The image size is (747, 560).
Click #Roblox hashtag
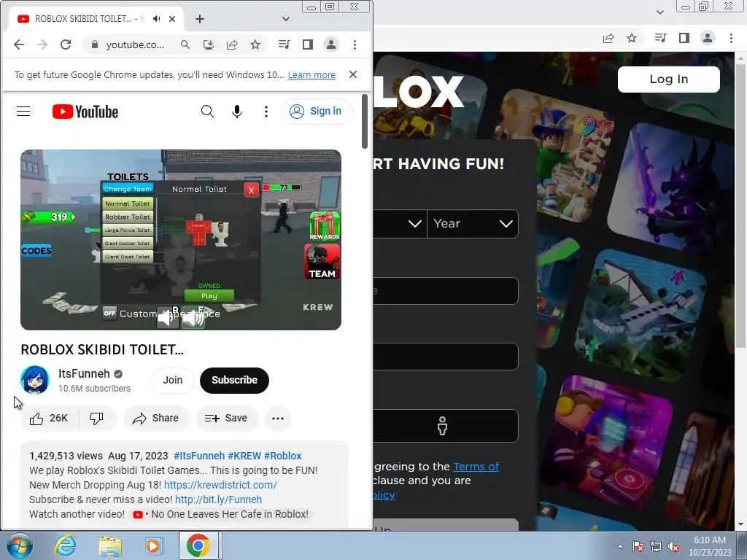pos(282,456)
